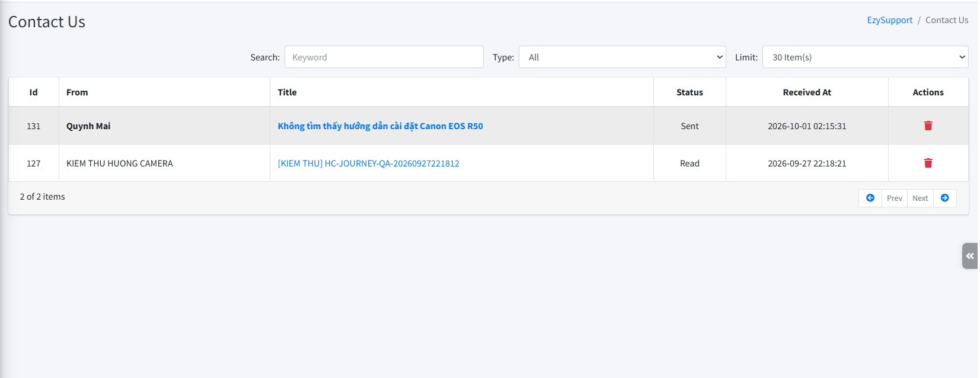Go to previous page using left arrow icon
The image size is (980, 378).
point(870,198)
